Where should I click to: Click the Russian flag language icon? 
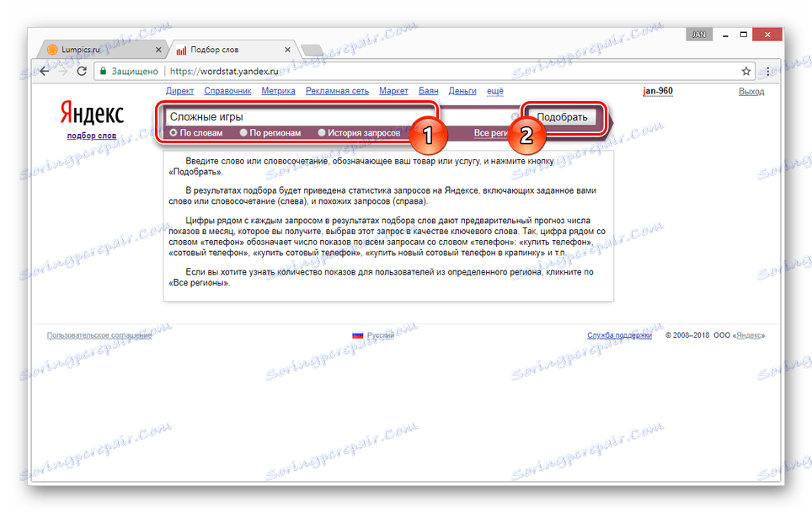(x=357, y=335)
